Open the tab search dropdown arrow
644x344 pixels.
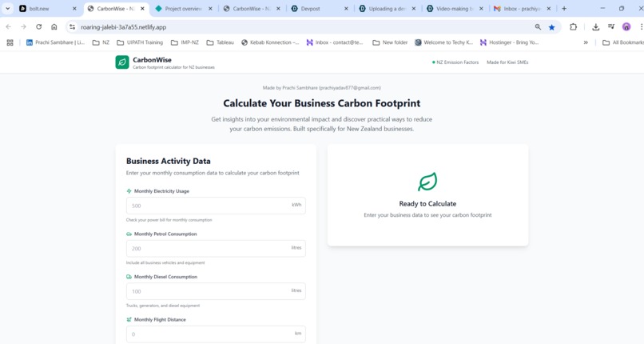coord(7,8)
